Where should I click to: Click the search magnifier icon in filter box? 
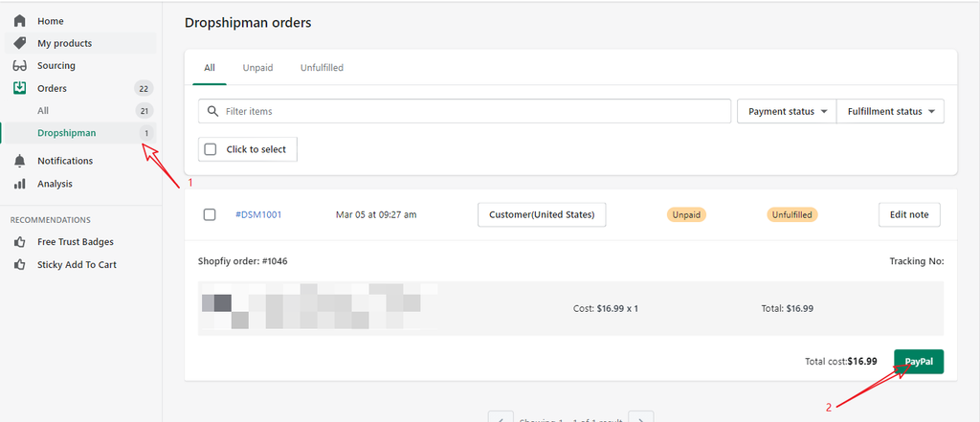(x=212, y=111)
